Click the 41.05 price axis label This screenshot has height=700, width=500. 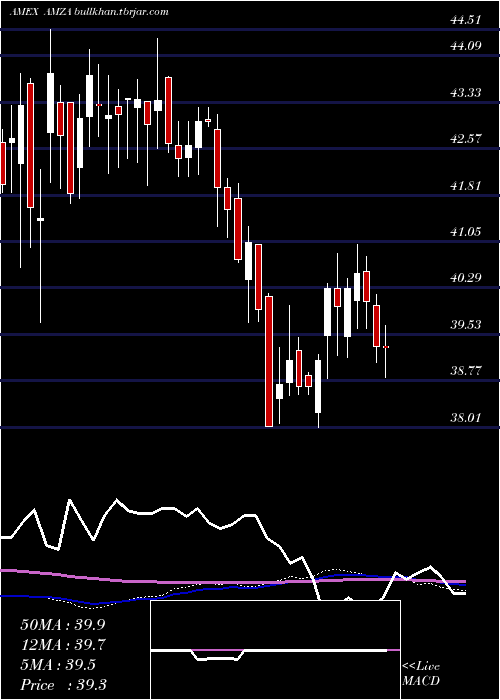click(x=466, y=231)
